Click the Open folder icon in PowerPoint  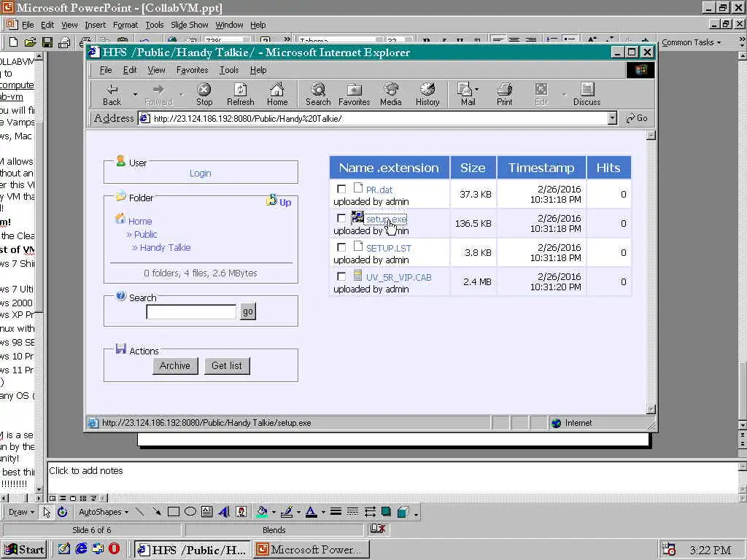[x=30, y=42]
